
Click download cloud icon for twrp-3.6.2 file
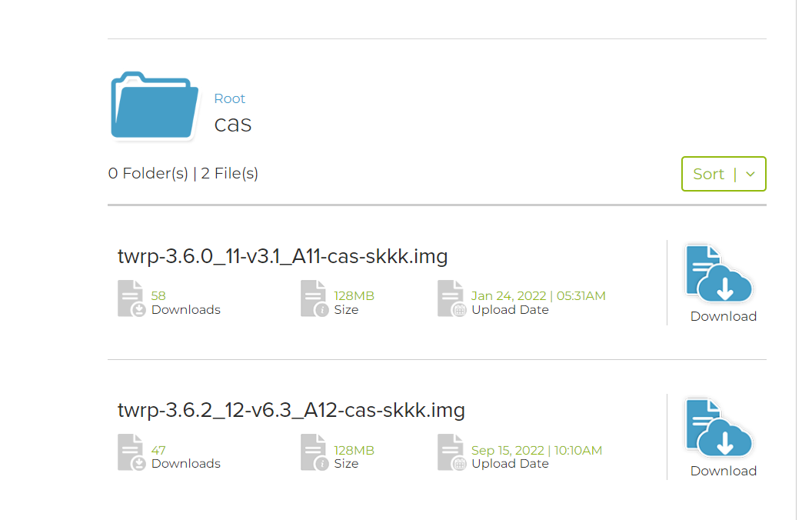tap(719, 427)
